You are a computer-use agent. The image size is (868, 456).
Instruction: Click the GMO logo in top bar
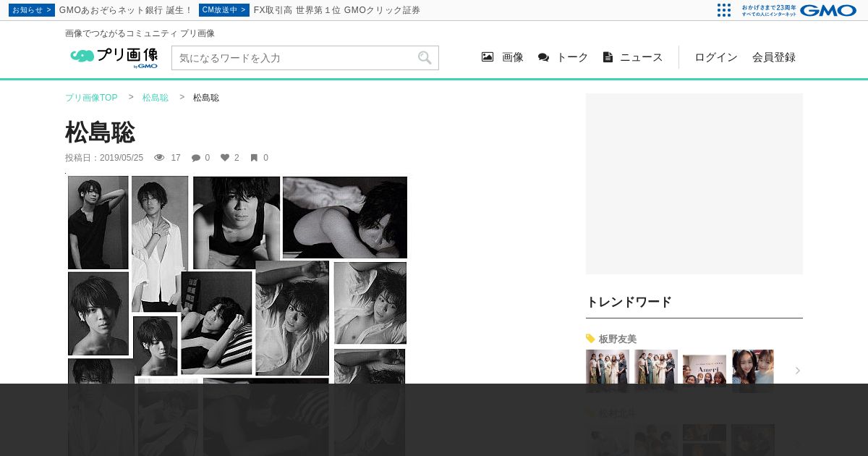pos(828,10)
